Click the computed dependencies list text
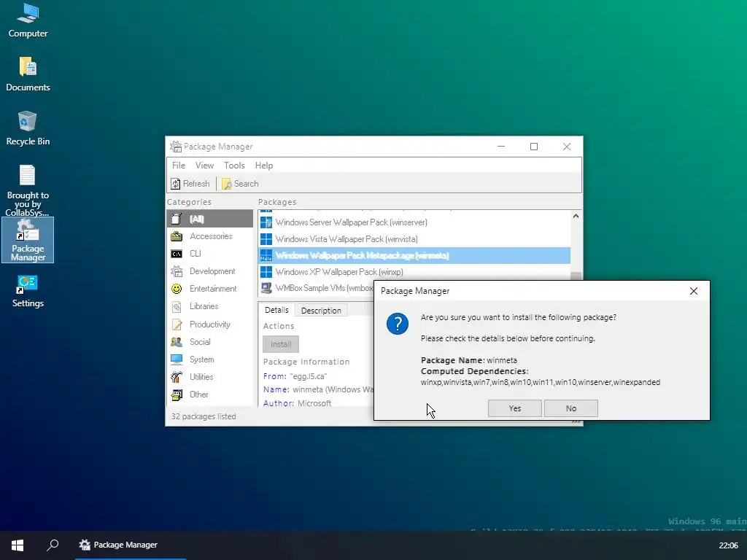Image resolution: width=747 pixels, height=560 pixels. tap(541, 382)
